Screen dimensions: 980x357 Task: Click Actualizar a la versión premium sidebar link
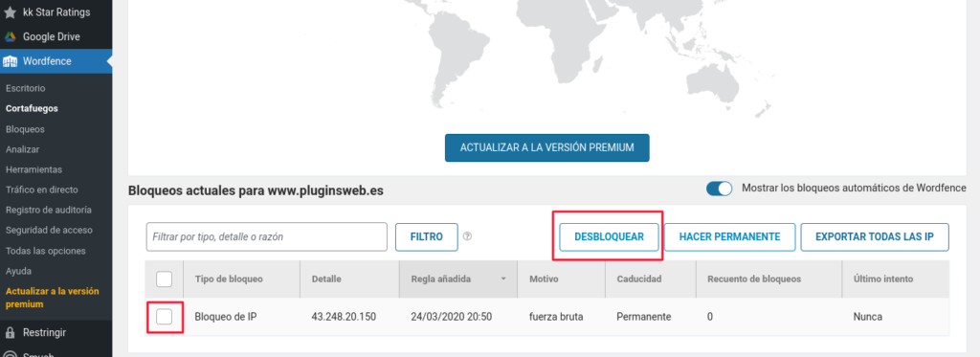53,298
